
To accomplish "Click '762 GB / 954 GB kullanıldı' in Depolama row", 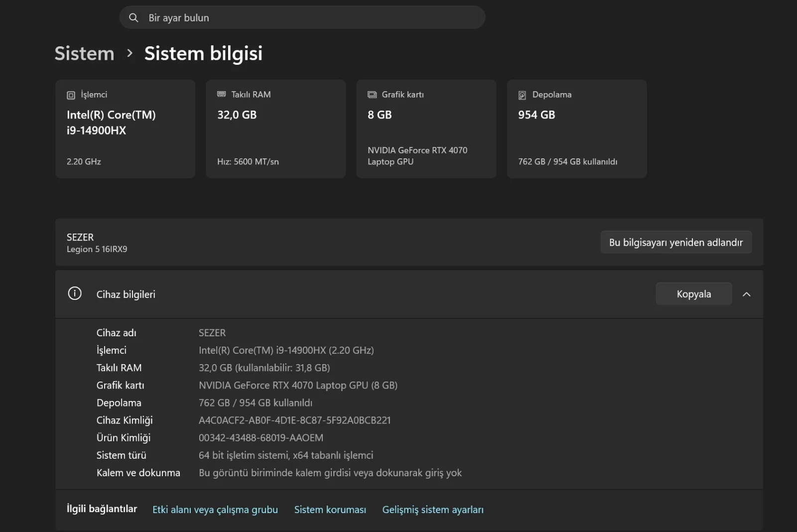I will click(x=256, y=402).
